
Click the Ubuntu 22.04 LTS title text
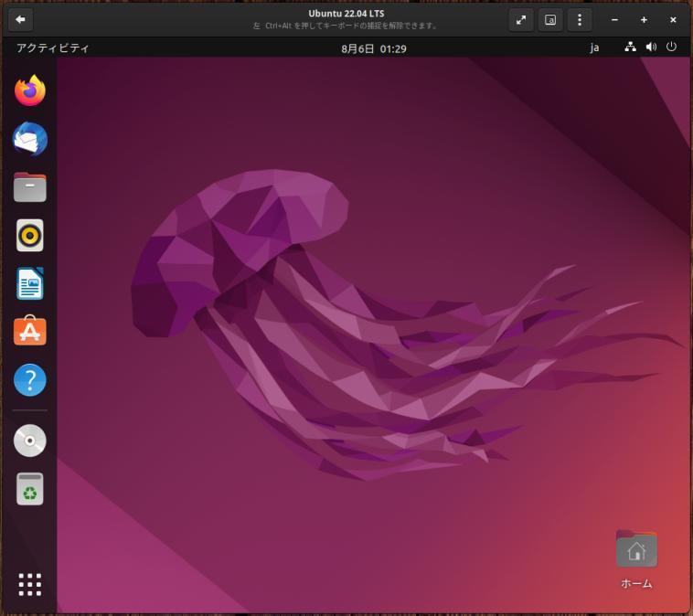346,14
